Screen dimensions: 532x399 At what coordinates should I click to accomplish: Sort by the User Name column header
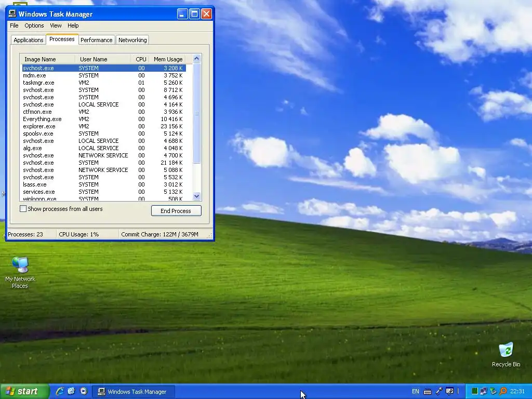103,59
